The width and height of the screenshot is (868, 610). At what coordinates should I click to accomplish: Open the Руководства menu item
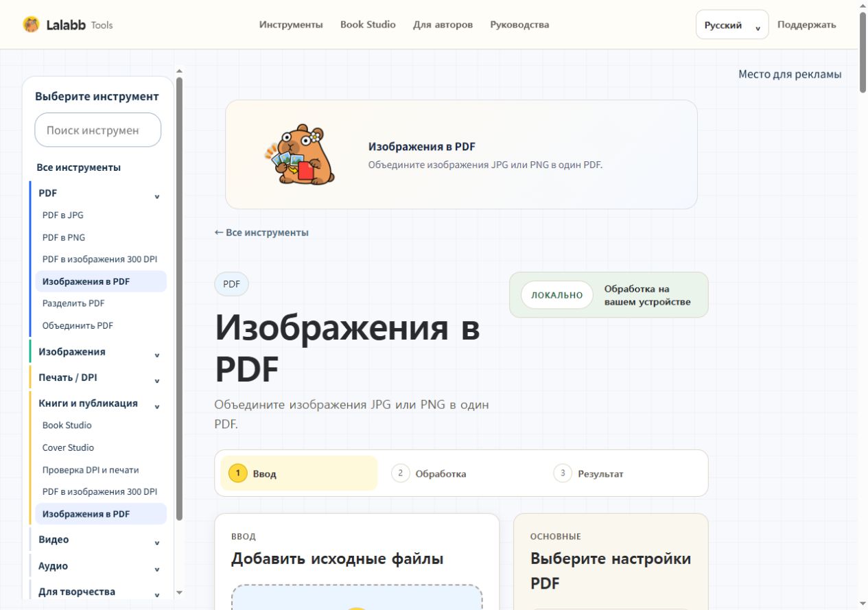519,25
